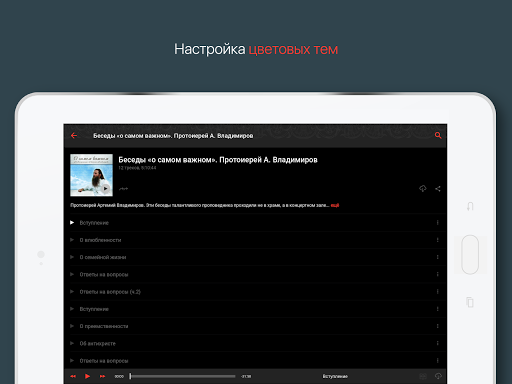Start playback with the red play button
Viewport: 512px width, 384px height.
click(87, 376)
